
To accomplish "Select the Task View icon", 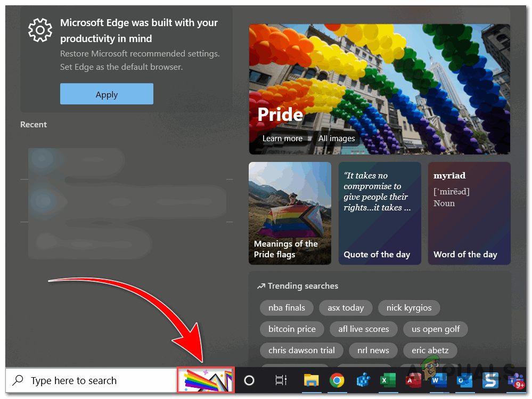I will point(281,380).
